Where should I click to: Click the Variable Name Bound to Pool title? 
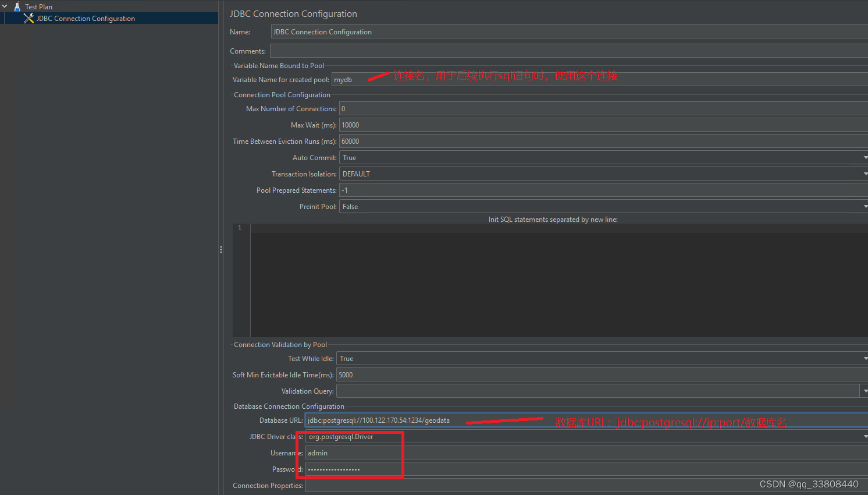coord(279,66)
